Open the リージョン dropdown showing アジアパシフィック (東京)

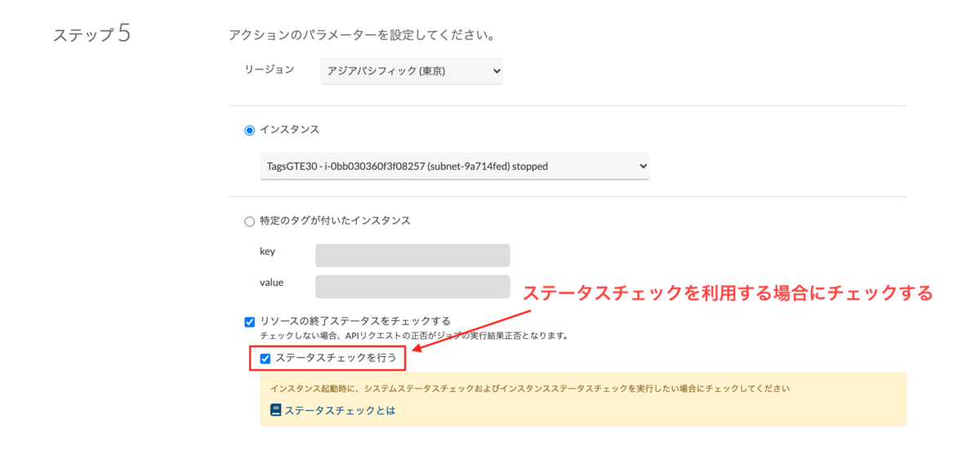tap(412, 71)
